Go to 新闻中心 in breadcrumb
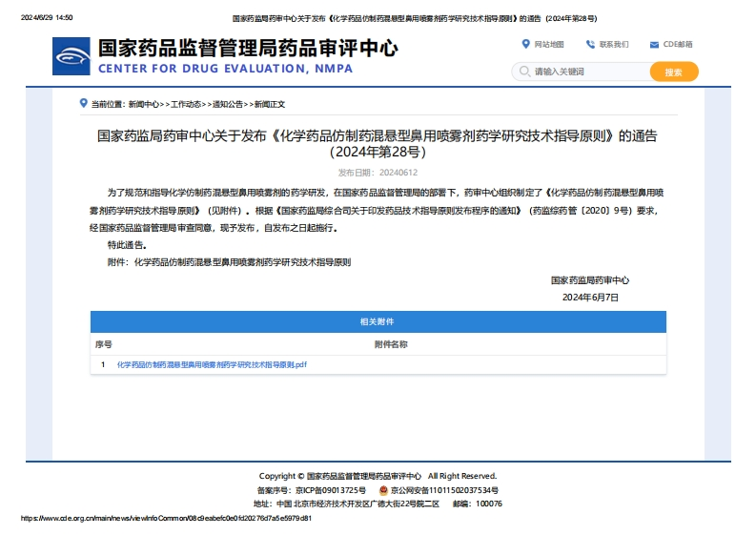This screenshot has width=756, height=535. pos(144,104)
